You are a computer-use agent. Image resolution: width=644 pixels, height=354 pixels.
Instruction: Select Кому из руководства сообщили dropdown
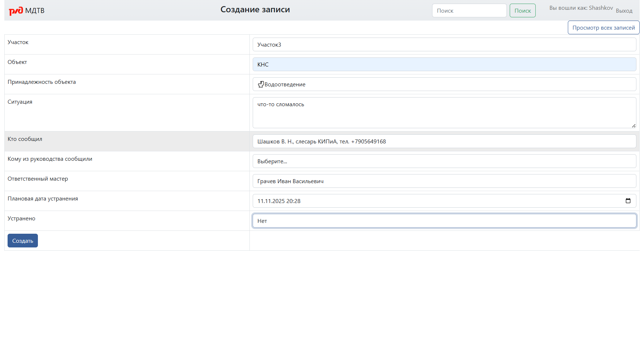tap(444, 161)
